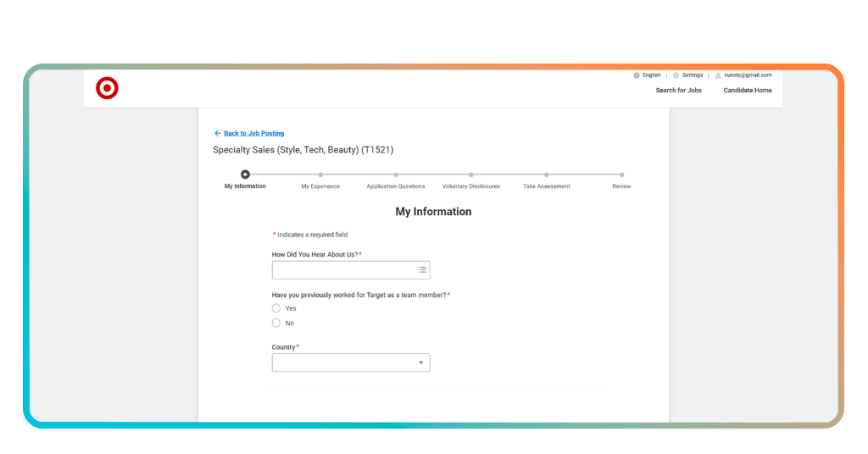Select the My Experience step label
868x454 pixels.
pyautogui.click(x=320, y=186)
